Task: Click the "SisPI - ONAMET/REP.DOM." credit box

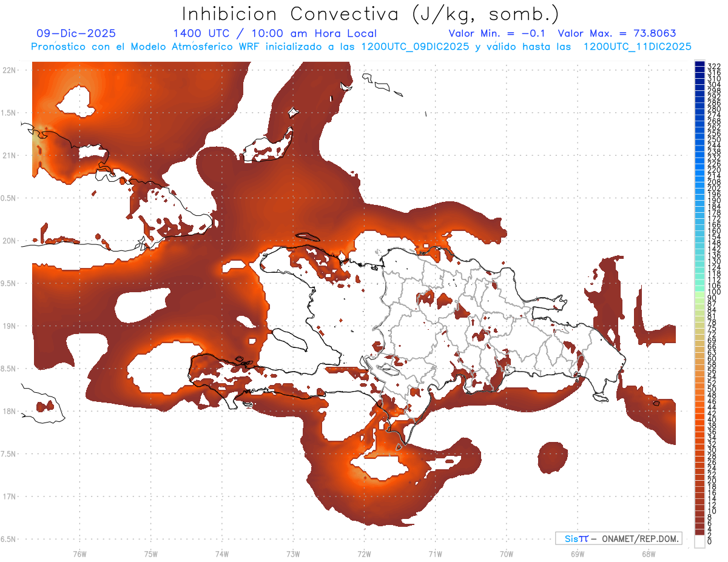Action: click(619, 538)
